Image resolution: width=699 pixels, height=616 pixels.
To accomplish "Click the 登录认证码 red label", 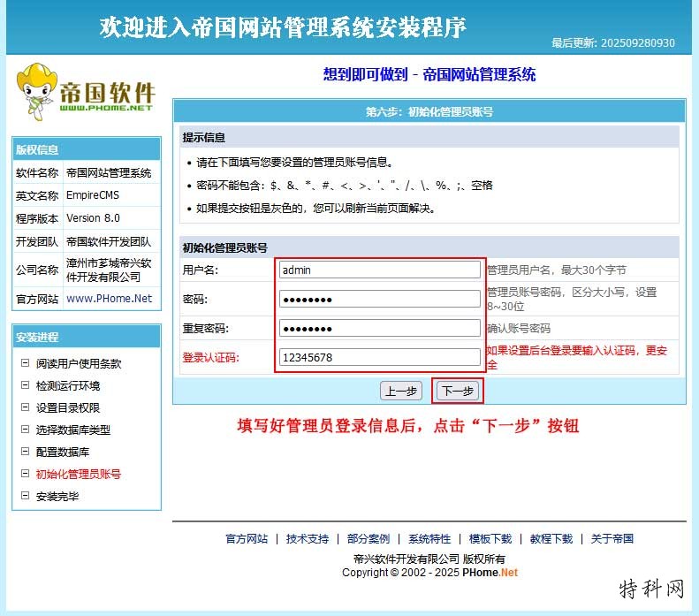I will (210, 357).
